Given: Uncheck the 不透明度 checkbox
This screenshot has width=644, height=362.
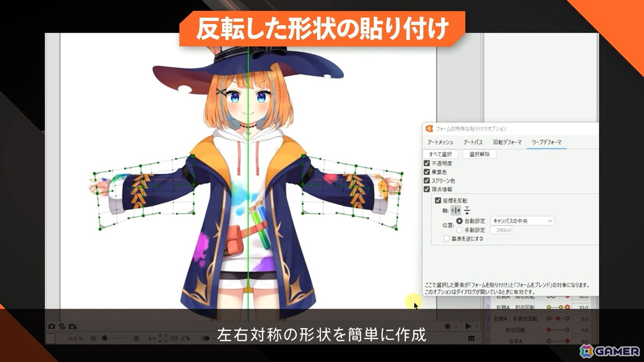Looking at the screenshot, I should 427,164.
